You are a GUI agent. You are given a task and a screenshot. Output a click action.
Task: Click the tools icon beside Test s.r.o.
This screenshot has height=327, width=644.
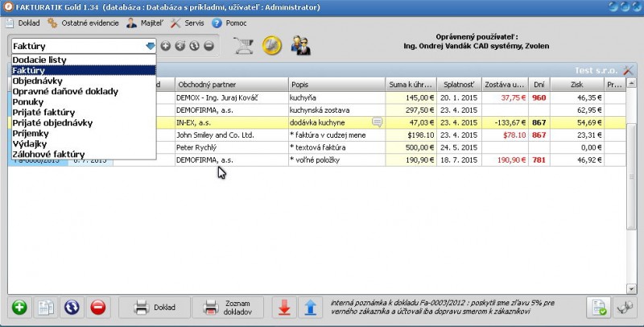point(628,70)
